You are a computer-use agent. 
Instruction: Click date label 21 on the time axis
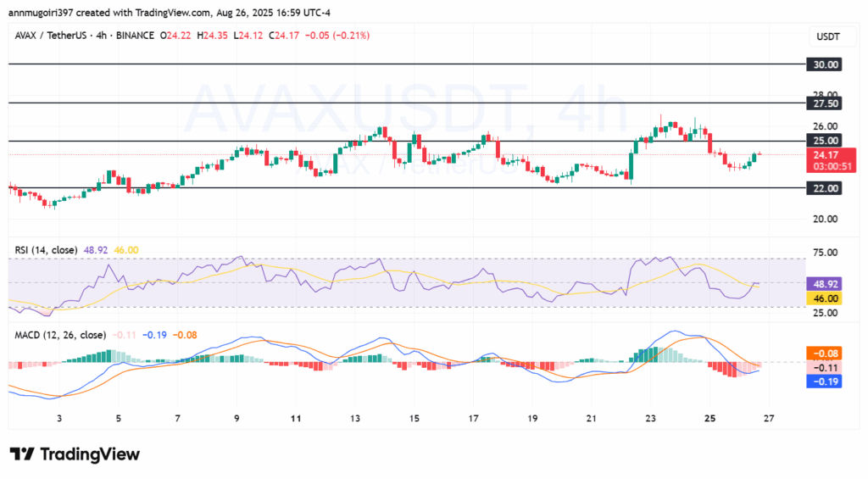click(x=591, y=419)
